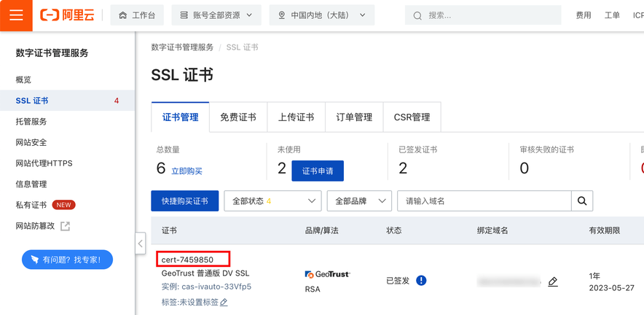The width and height of the screenshot is (644, 315).
Task: Click the blue info icon beside 已签发
Action: (421, 281)
